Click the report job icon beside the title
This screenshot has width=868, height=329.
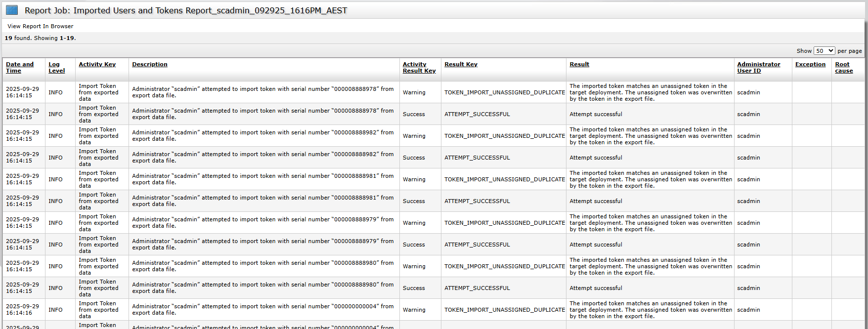click(x=12, y=10)
